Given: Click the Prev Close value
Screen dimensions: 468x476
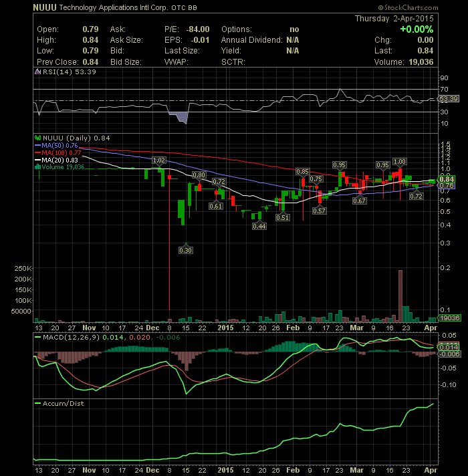Looking at the screenshot, I should 90,62.
